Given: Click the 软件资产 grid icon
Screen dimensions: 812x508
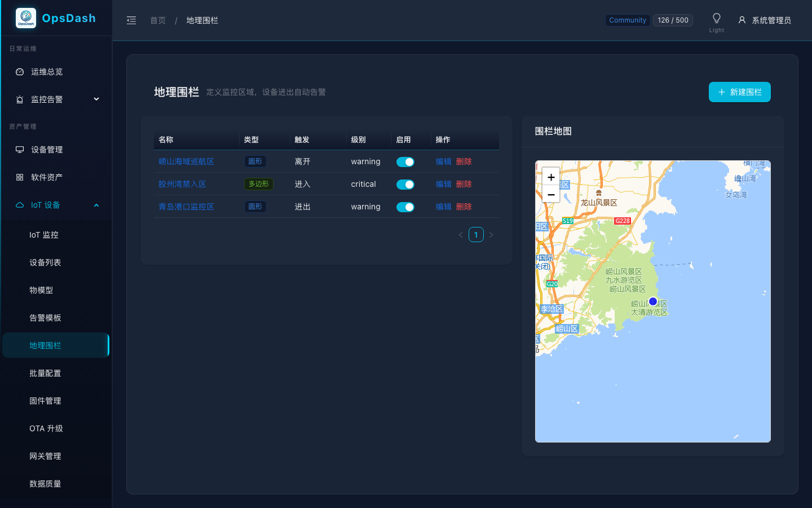Looking at the screenshot, I should pos(20,177).
